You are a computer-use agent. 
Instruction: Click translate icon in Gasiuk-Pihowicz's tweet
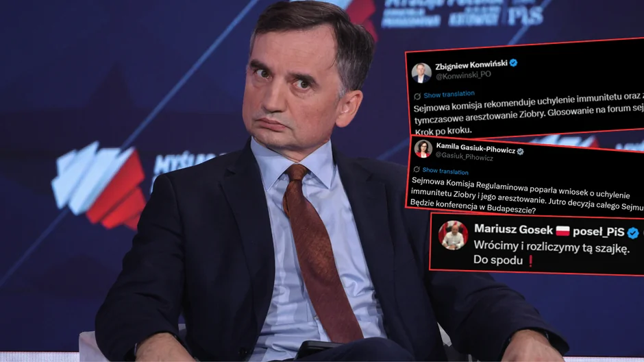417,169
